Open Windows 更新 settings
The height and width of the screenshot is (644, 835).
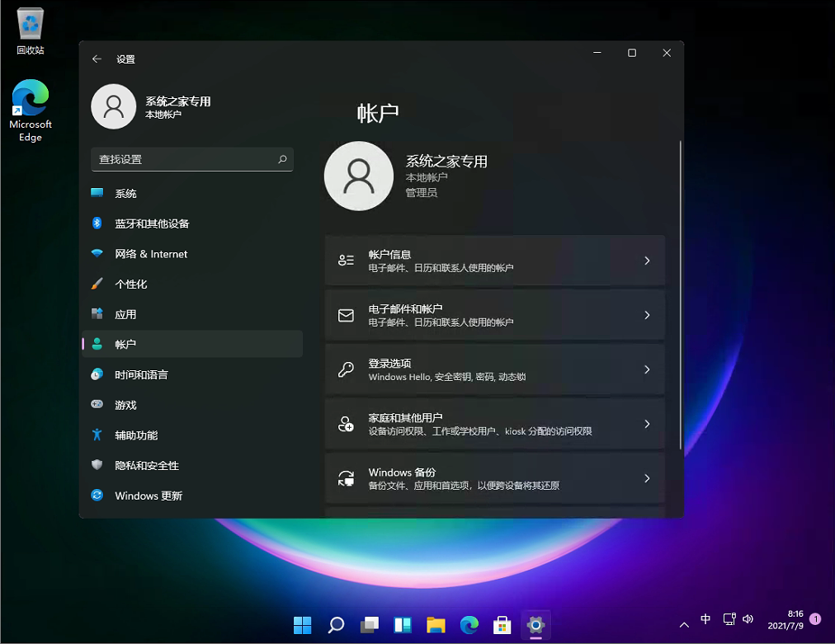149,496
